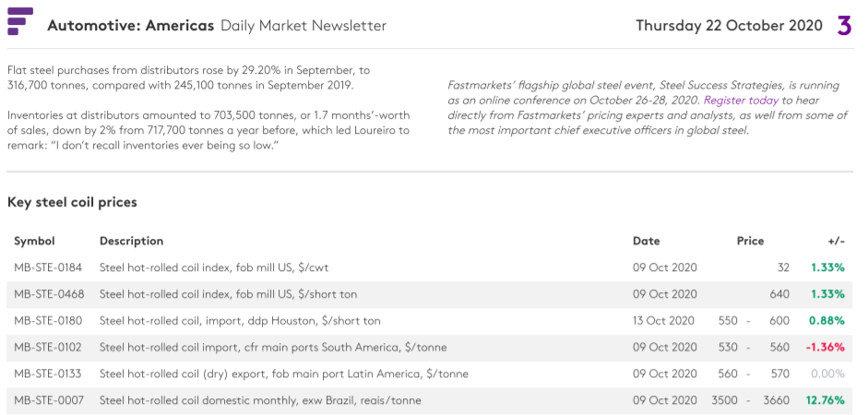Click the Thursday 22 October 2020 date

point(729,26)
